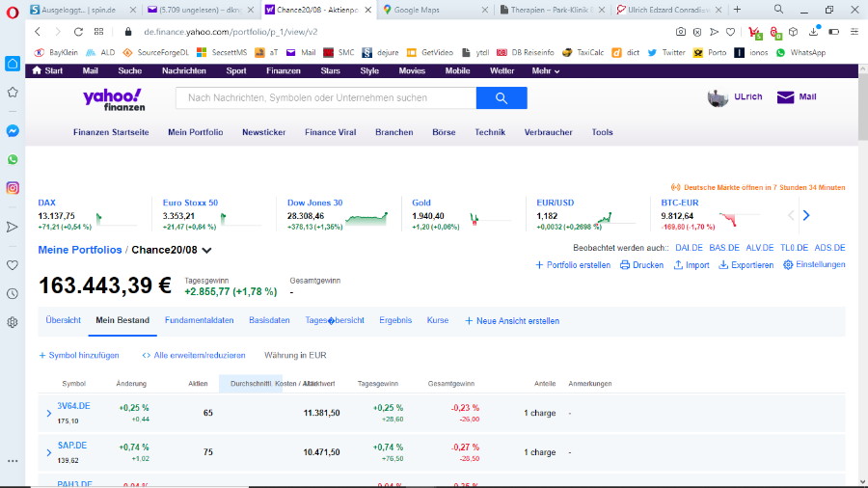Expand the 3V64.DE row

click(49, 414)
